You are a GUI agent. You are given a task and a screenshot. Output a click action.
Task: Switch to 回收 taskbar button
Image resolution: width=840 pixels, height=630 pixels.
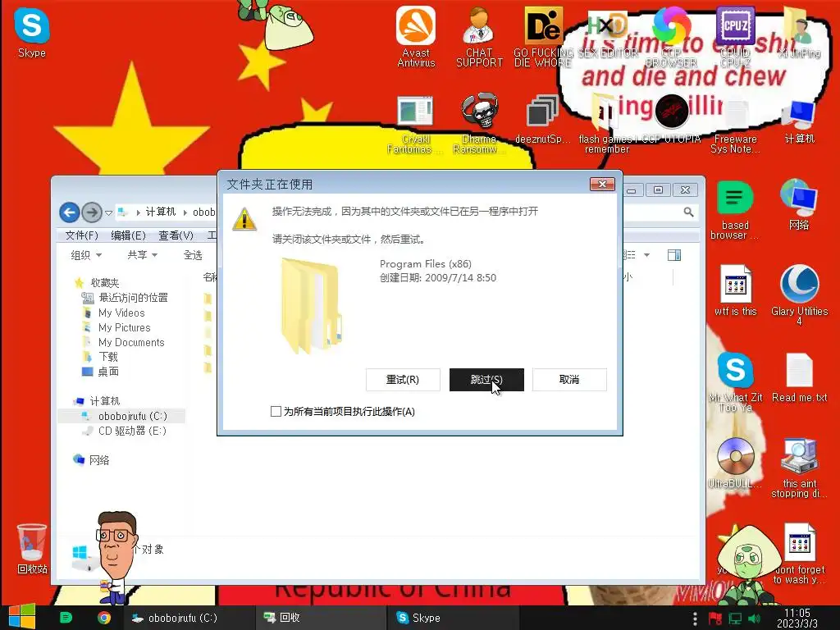[x=321, y=618]
